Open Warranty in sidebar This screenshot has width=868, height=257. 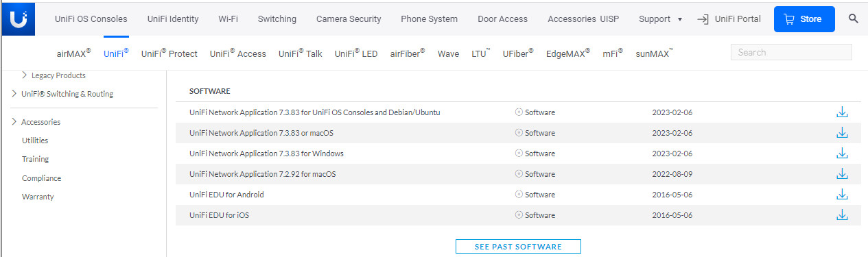38,197
